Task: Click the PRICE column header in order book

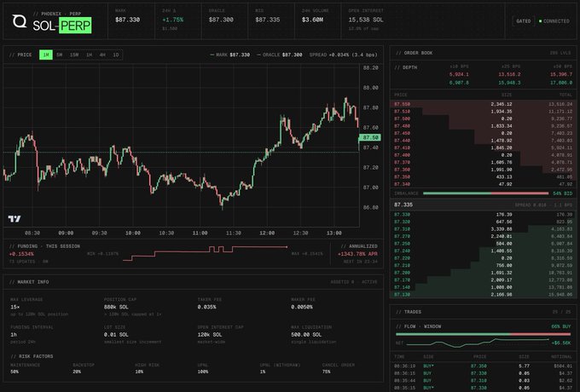Action: coord(401,95)
